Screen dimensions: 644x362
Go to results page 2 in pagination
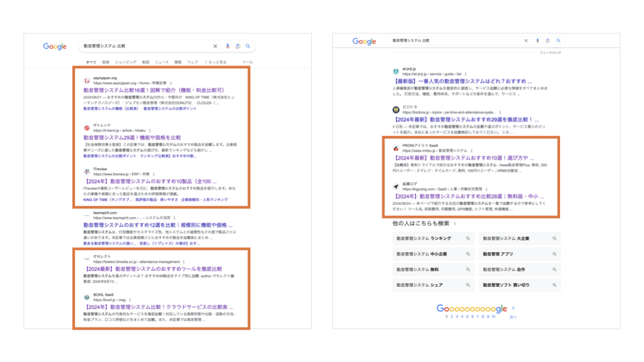[451, 316]
